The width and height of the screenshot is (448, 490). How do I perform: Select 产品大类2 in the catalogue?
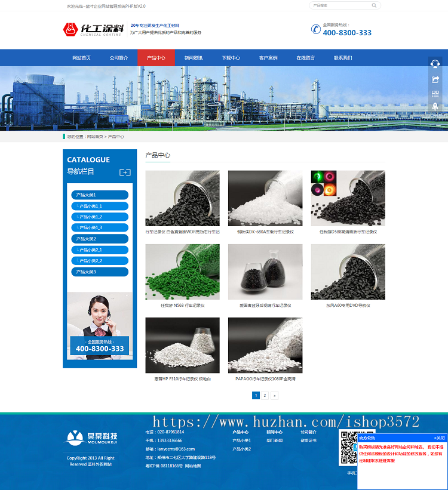coord(100,239)
